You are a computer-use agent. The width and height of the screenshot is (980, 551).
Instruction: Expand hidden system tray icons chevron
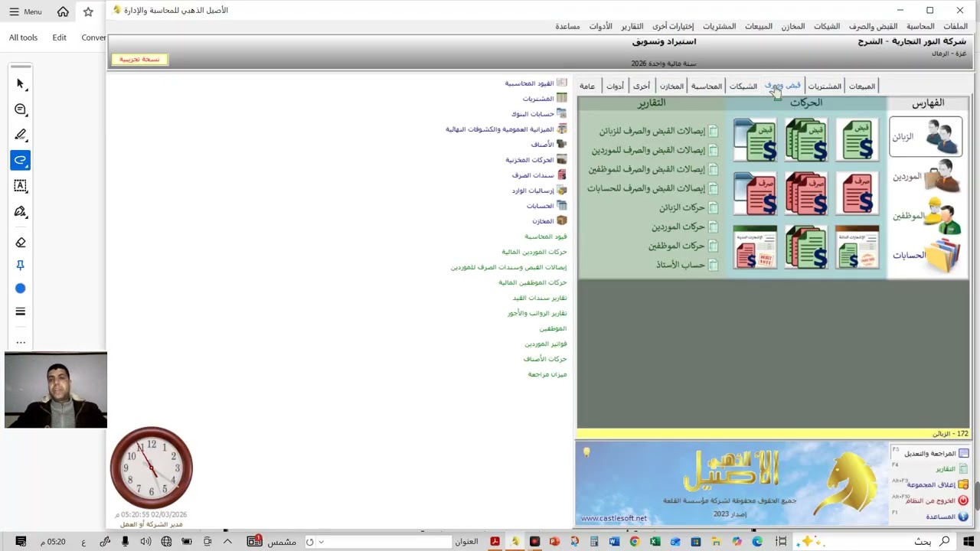(x=227, y=542)
